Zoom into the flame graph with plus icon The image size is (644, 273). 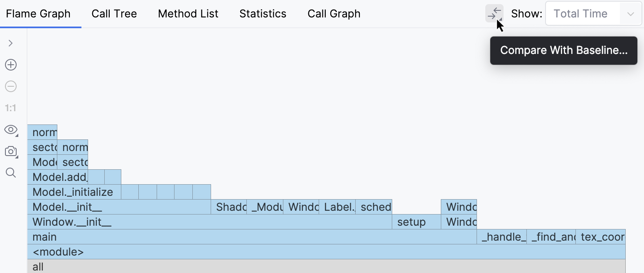click(x=10, y=65)
